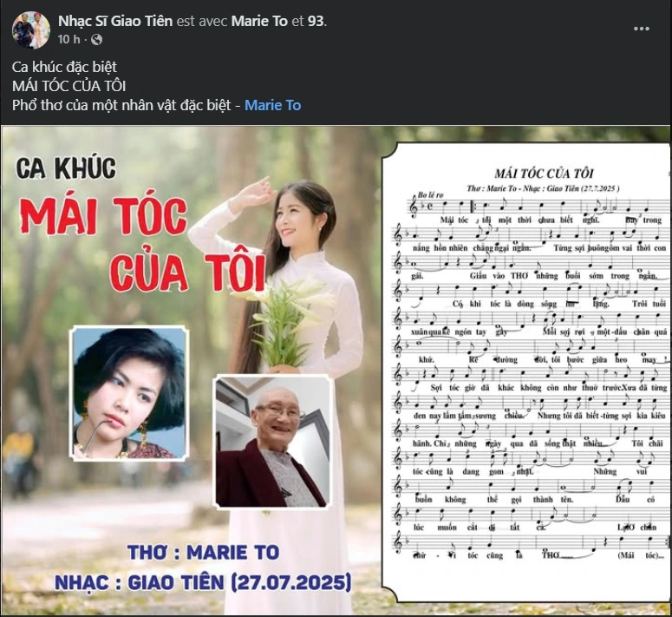Follow the blue Marie To link in the caption
This screenshot has width=672, height=617.
pos(272,105)
